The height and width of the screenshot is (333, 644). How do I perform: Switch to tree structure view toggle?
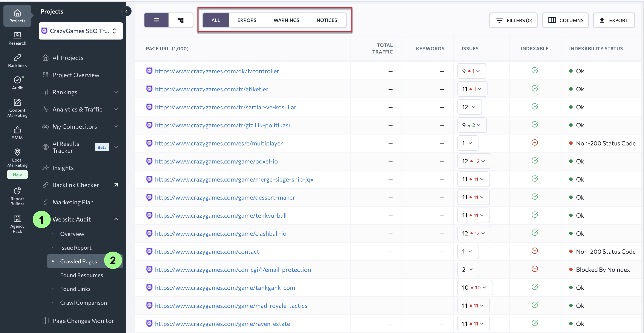pos(181,20)
